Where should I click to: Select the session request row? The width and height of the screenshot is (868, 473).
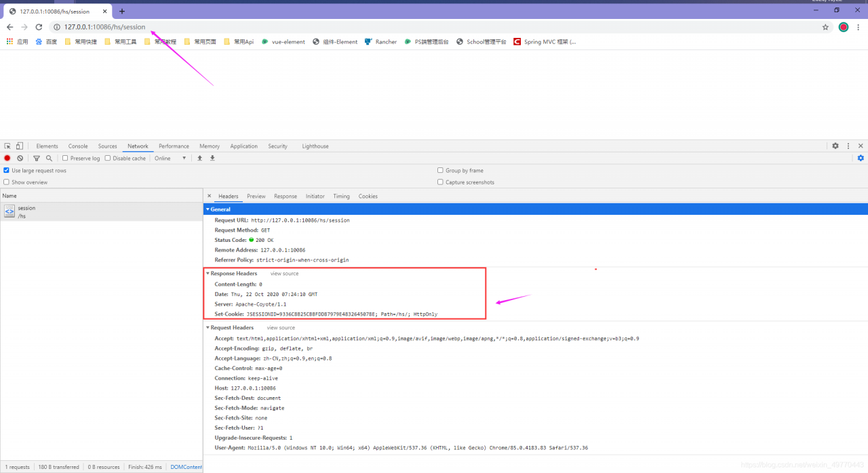[101, 211]
